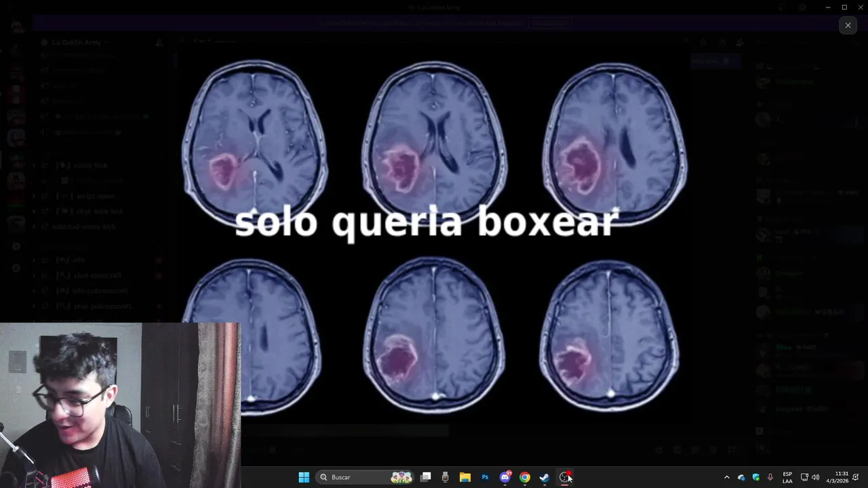868x488 pixels.
Task: Select the script-spam channel in Discord
Action: tap(95, 196)
